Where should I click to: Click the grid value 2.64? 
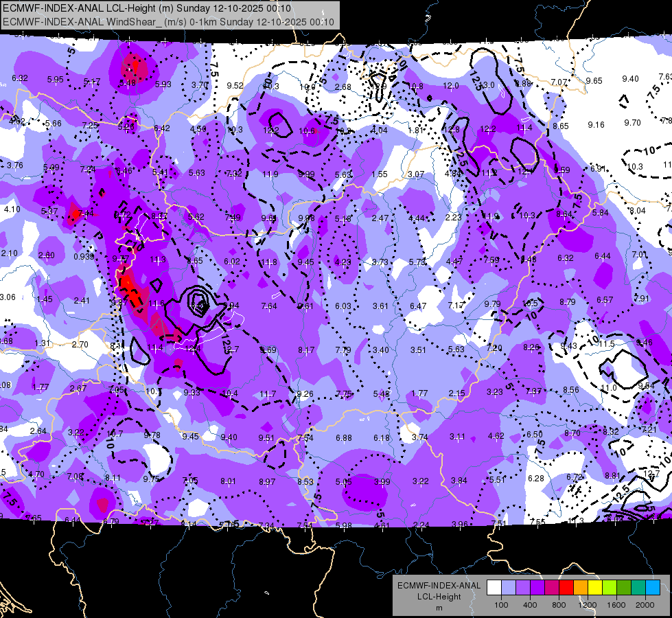pos(38,431)
